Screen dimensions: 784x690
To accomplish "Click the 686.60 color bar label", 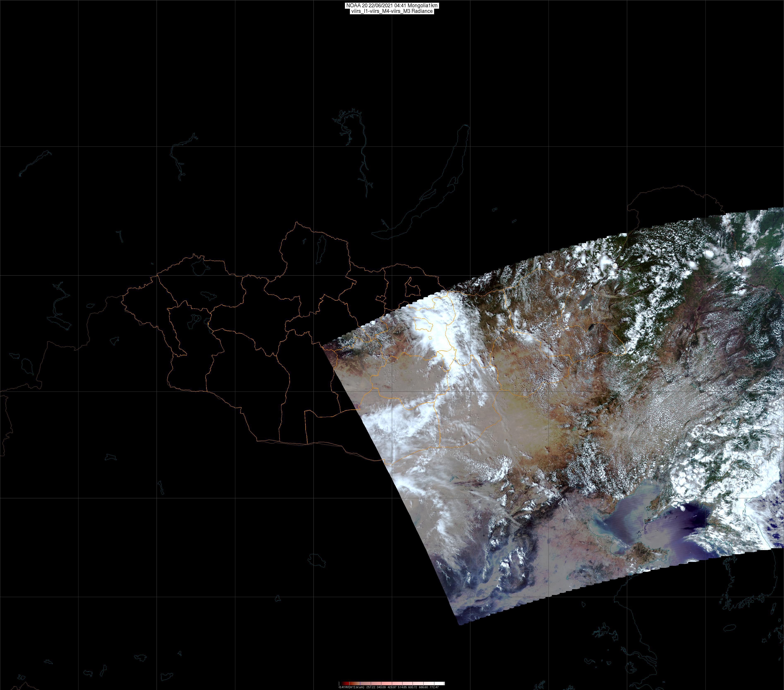I will (424, 687).
